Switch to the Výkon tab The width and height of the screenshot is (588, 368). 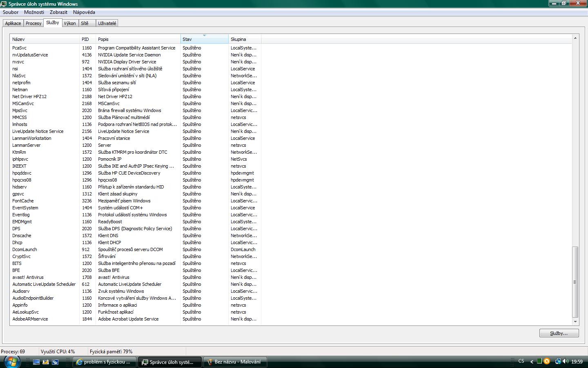[70, 23]
